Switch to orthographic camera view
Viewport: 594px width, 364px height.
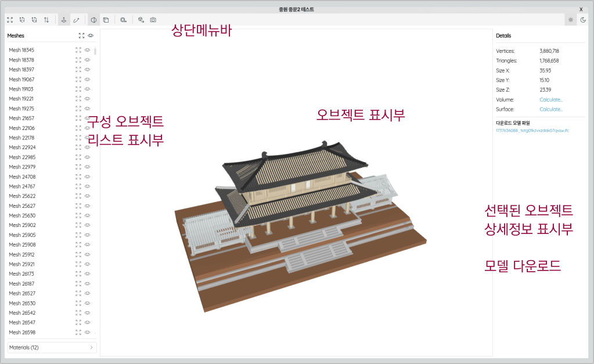tap(106, 20)
